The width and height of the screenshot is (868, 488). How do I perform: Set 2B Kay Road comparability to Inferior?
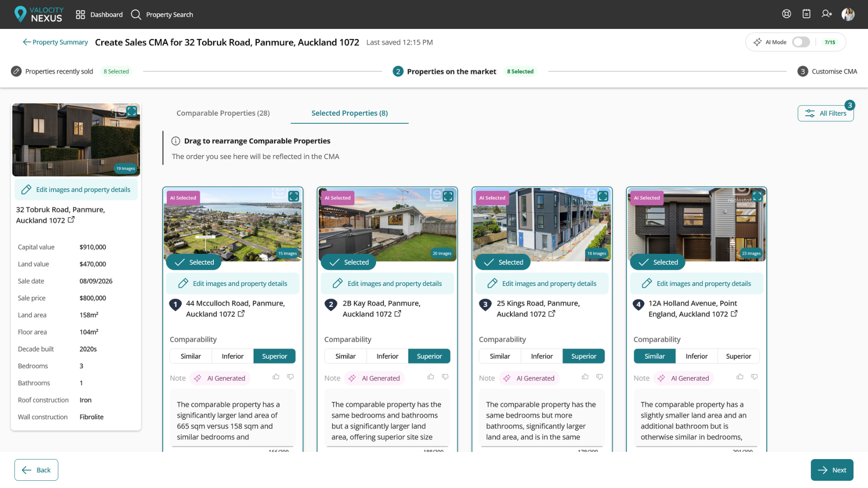pos(387,356)
